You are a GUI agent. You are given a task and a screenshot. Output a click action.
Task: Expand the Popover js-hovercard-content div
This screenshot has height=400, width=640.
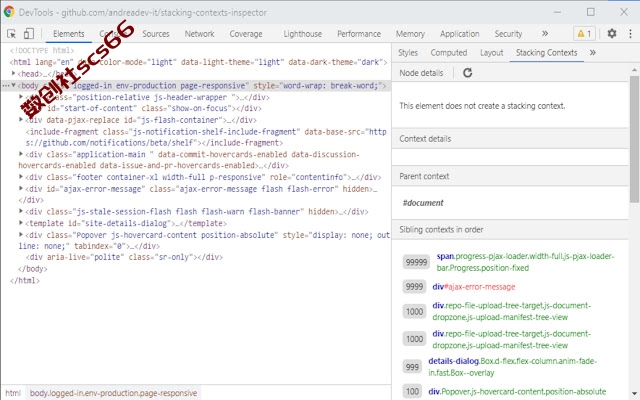pos(21,234)
